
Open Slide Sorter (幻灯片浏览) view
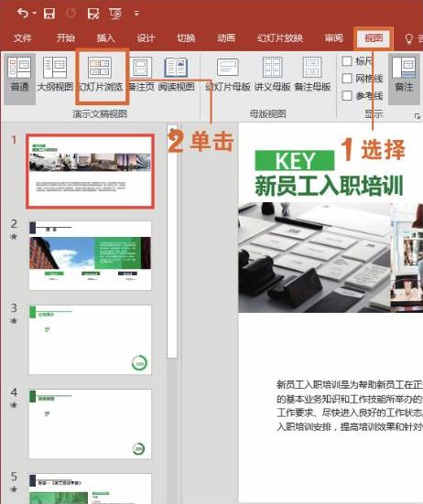tap(101, 75)
